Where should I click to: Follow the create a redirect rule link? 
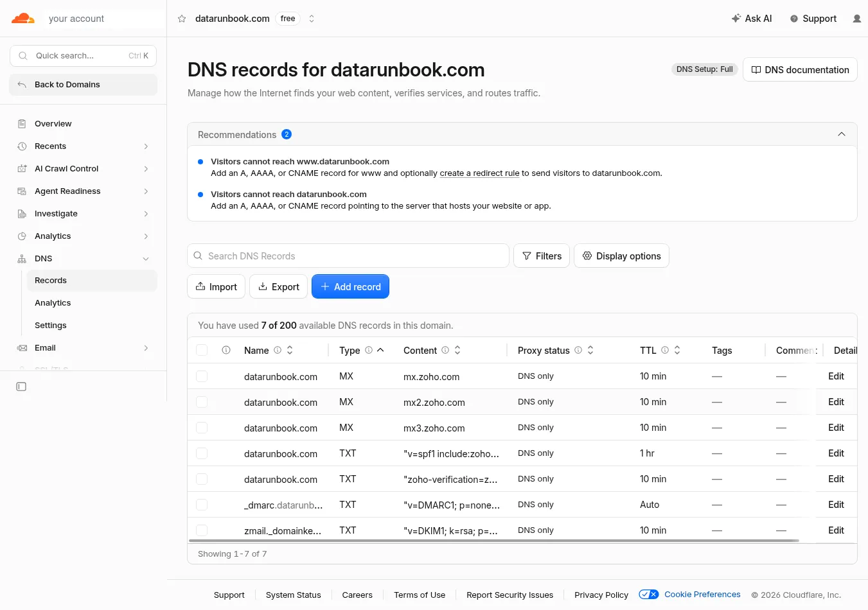pyautogui.click(x=479, y=173)
